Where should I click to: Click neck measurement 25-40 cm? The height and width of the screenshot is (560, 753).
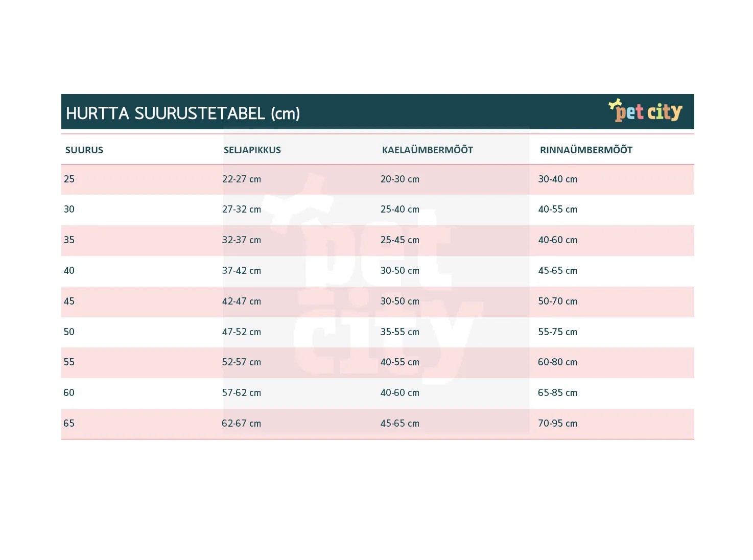point(400,209)
